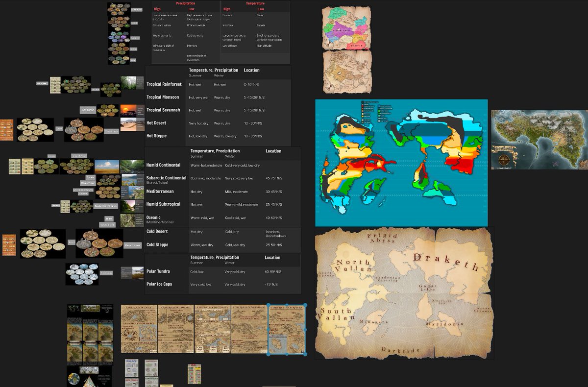Screen dimensions: 588x387
Task: Select the small globe image at the bottom
Action: [73, 379]
